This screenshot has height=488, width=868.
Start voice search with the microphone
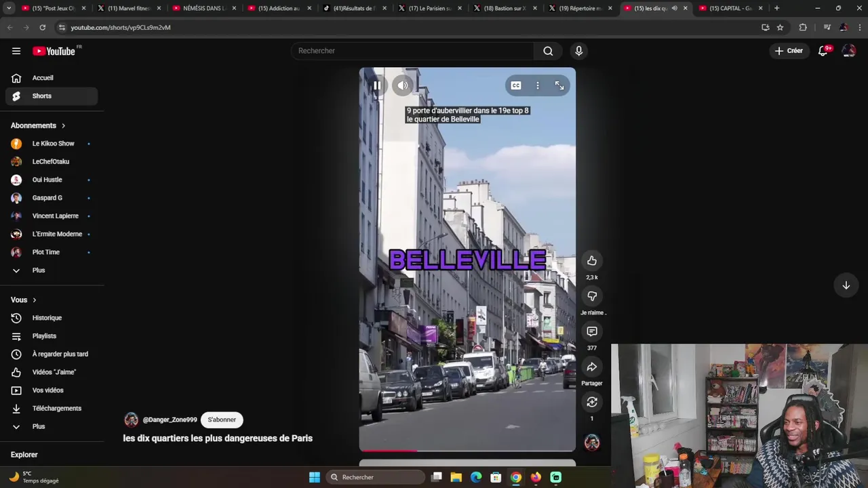(578, 51)
